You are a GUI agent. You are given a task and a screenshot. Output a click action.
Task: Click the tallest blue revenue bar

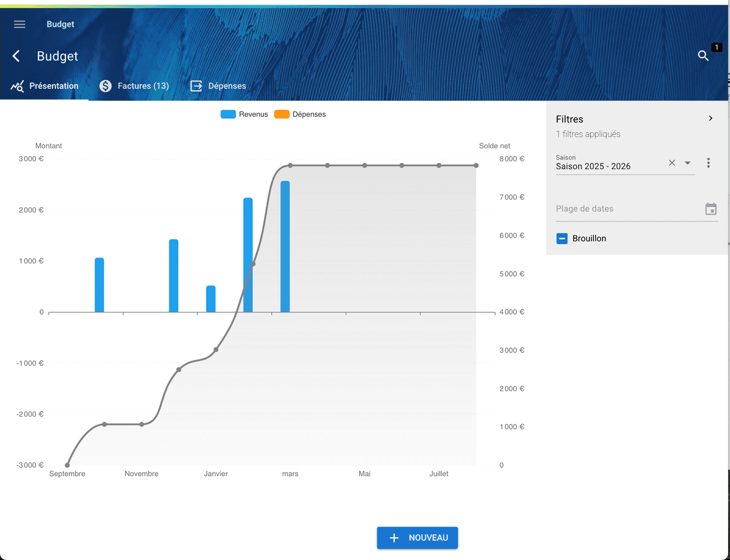[x=285, y=246]
